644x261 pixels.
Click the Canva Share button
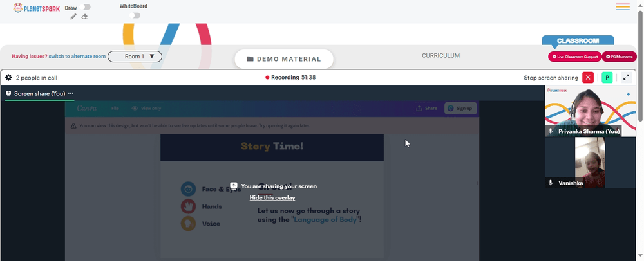pos(426,109)
